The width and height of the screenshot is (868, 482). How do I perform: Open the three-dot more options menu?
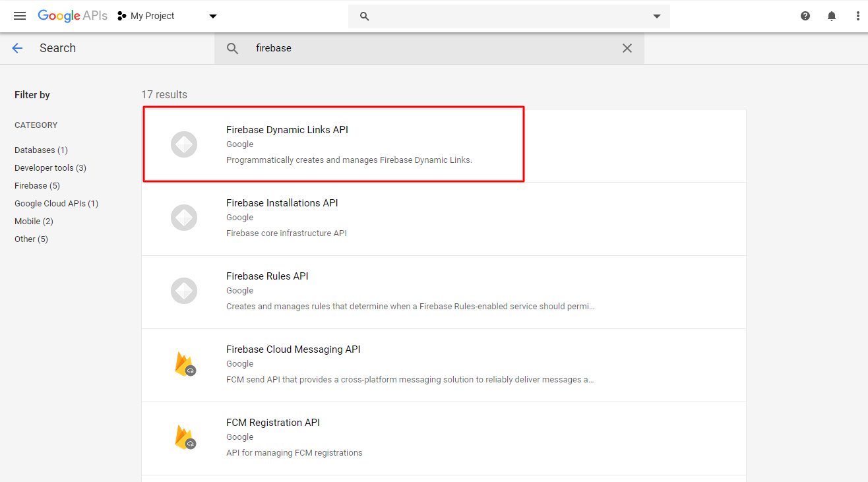857,16
